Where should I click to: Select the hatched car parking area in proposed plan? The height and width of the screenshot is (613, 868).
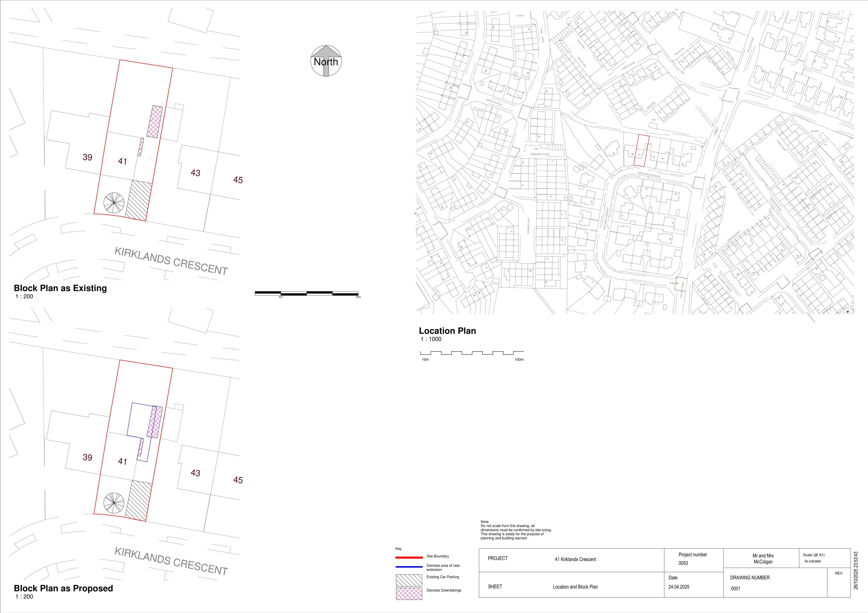point(138,501)
